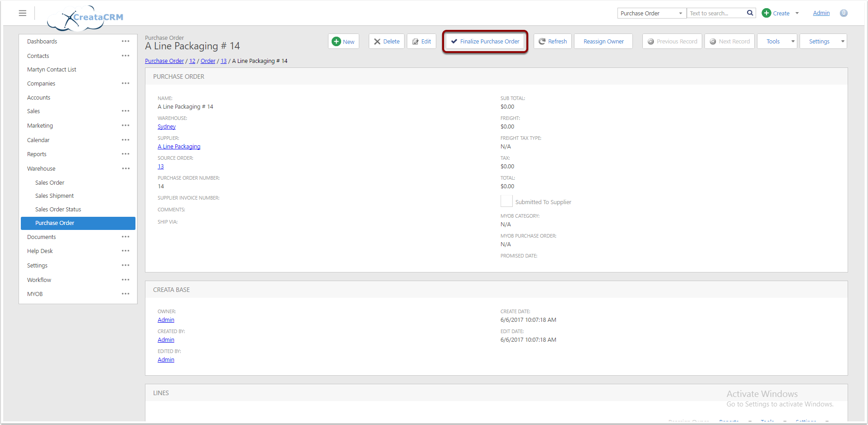
Task: Delete this purchase order record
Action: [386, 41]
